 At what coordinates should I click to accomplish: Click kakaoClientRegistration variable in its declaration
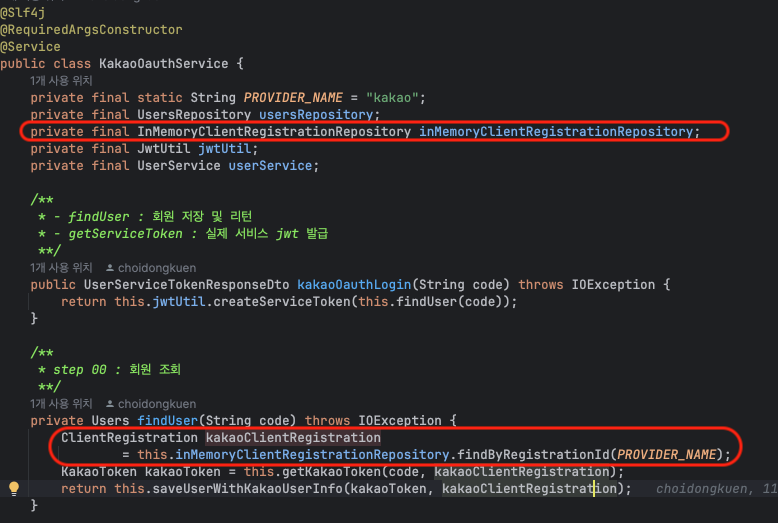293,438
